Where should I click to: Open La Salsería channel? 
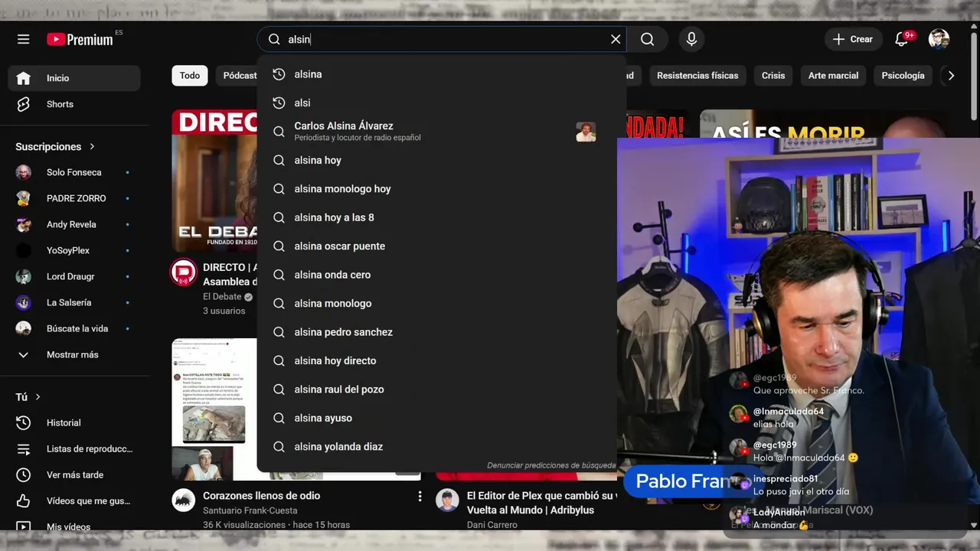point(74,302)
